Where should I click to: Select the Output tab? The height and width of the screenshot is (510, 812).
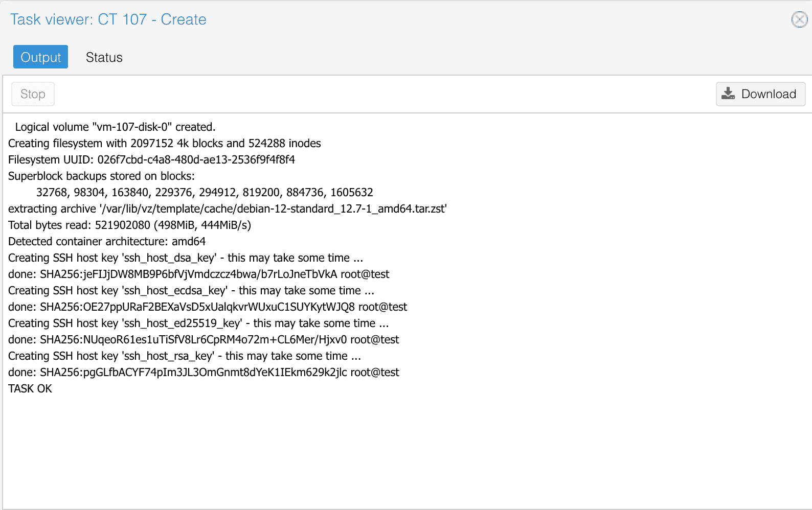tap(40, 57)
